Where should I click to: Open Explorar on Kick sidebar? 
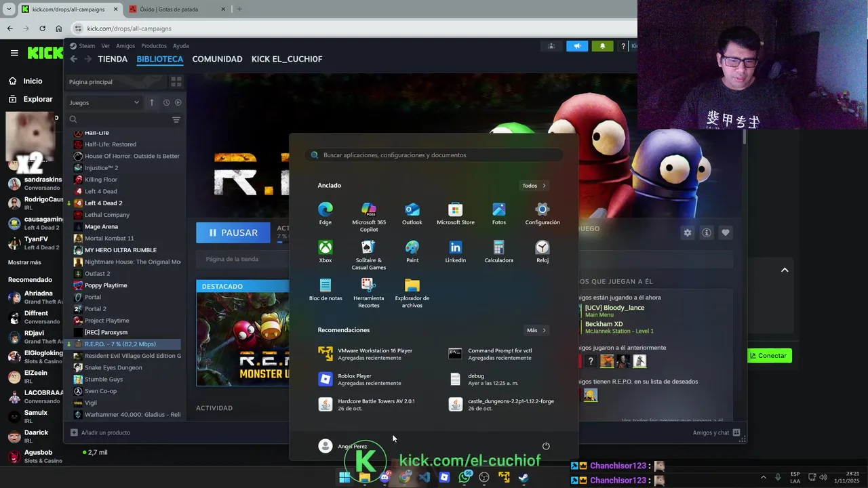31,99
